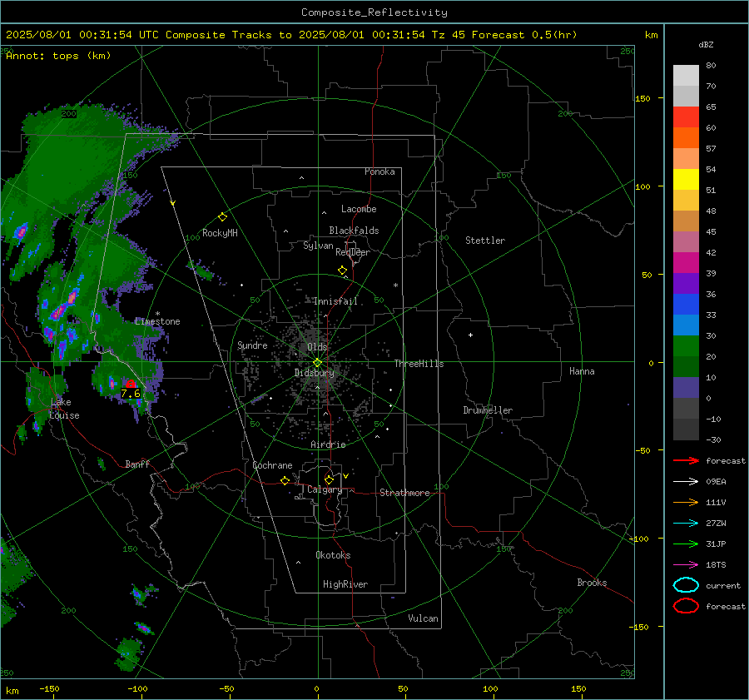The height and width of the screenshot is (700, 749).
Task: Click the Okotoks city label
Action: [x=333, y=555]
